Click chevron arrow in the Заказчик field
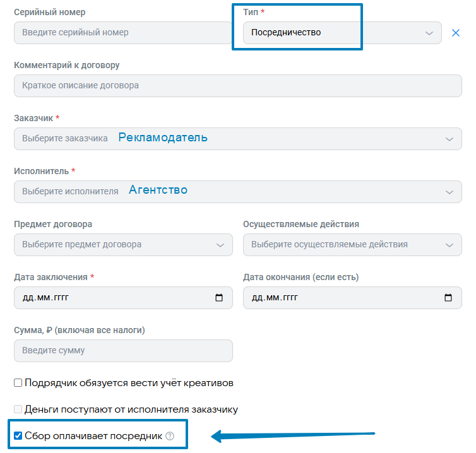476x453 pixels. 449,139
